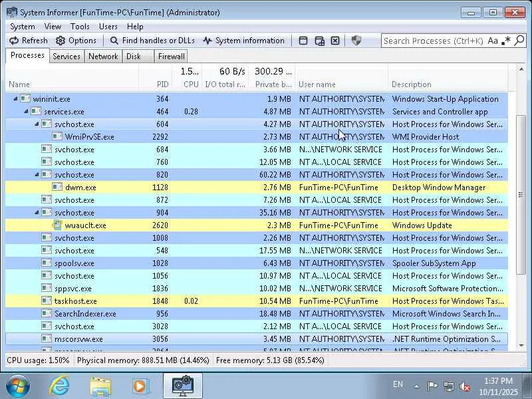
Task: Open the Windows Start button
Action: 18,386
